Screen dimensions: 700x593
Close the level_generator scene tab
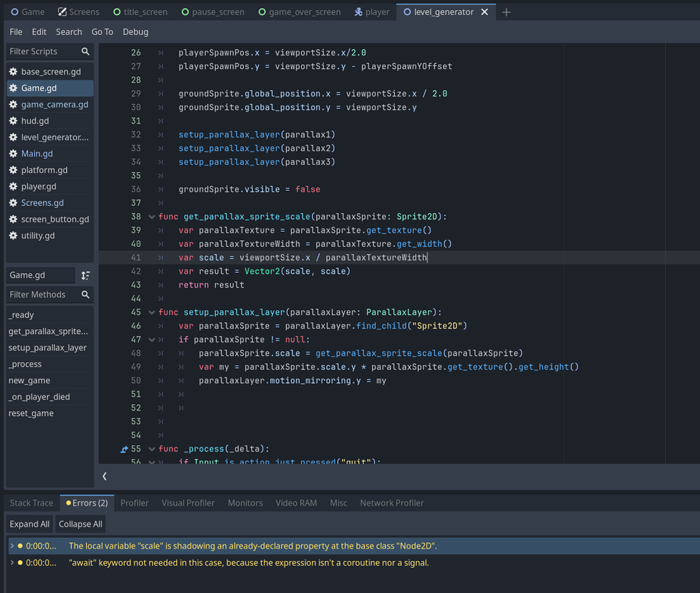[485, 12]
